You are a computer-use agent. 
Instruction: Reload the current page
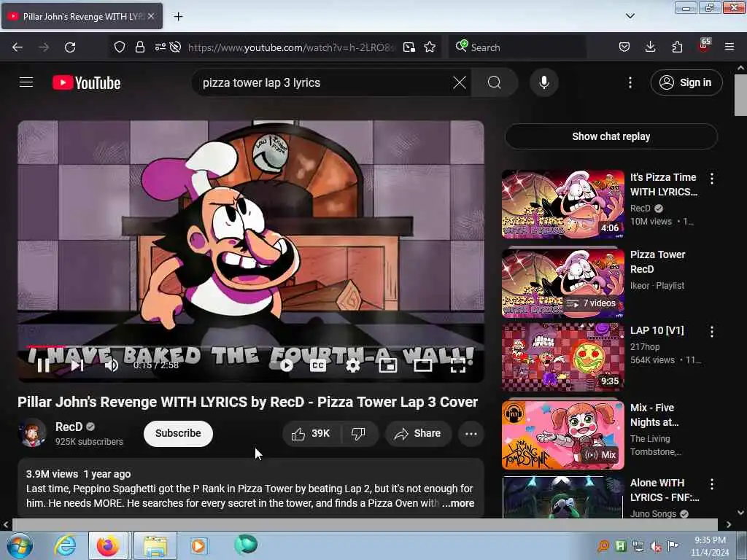(x=70, y=47)
